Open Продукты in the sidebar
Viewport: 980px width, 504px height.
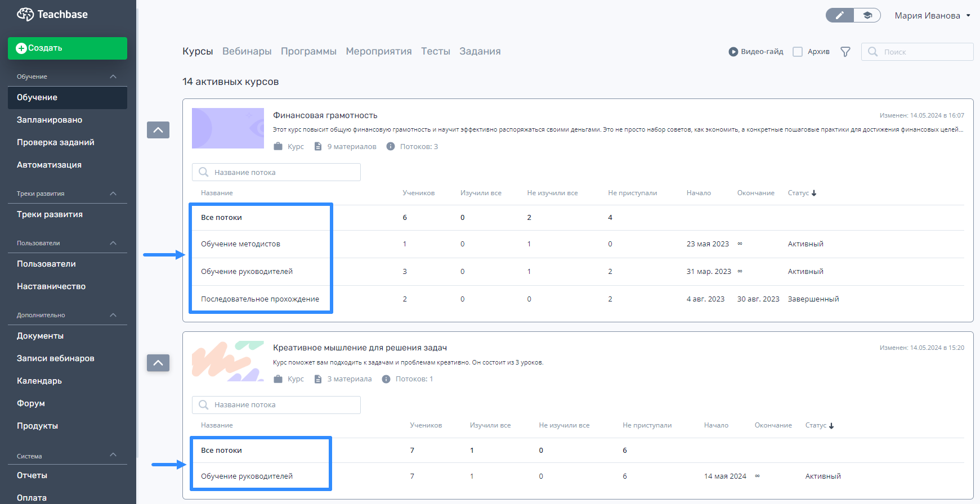click(x=37, y=426)
